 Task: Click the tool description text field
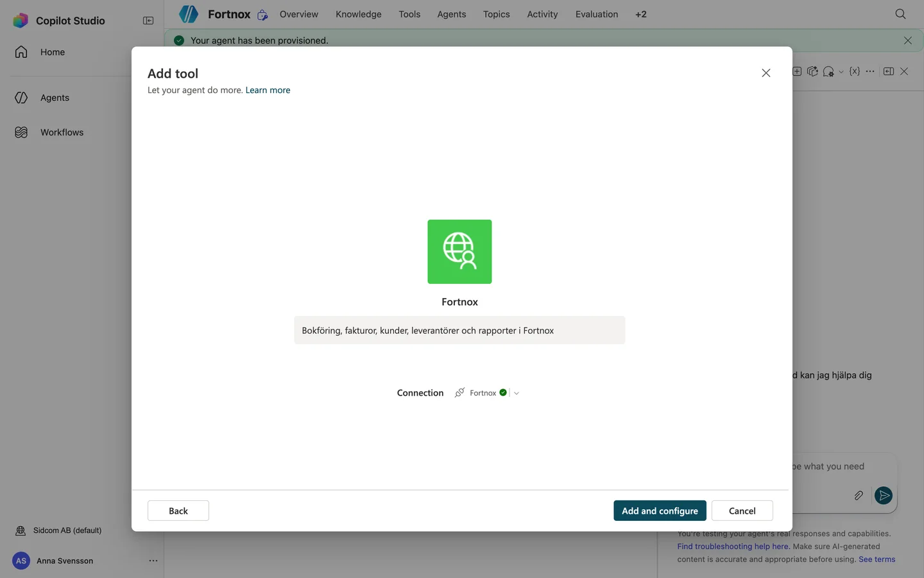tap(459, 330)
